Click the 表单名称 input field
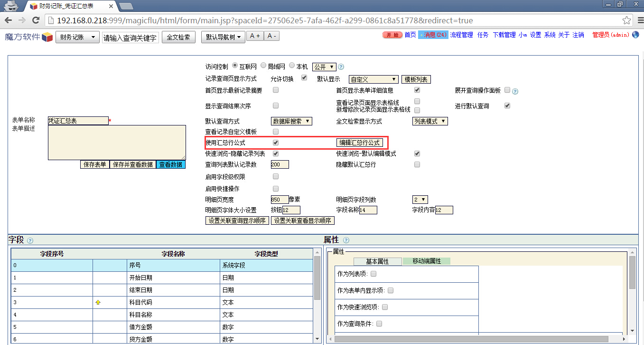644x345 pixels. tap(78, 121)
